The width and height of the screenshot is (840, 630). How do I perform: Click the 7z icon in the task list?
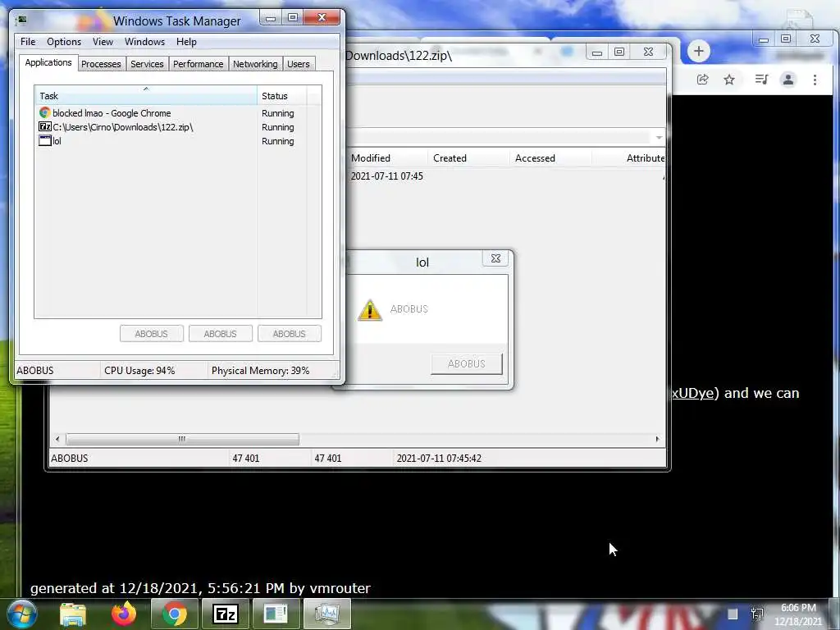[x=44, y=127]
